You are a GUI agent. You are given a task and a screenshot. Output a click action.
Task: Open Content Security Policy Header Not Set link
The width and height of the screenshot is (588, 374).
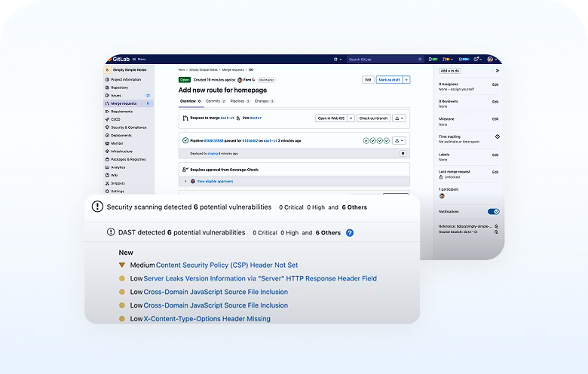(x=226, y=265)
